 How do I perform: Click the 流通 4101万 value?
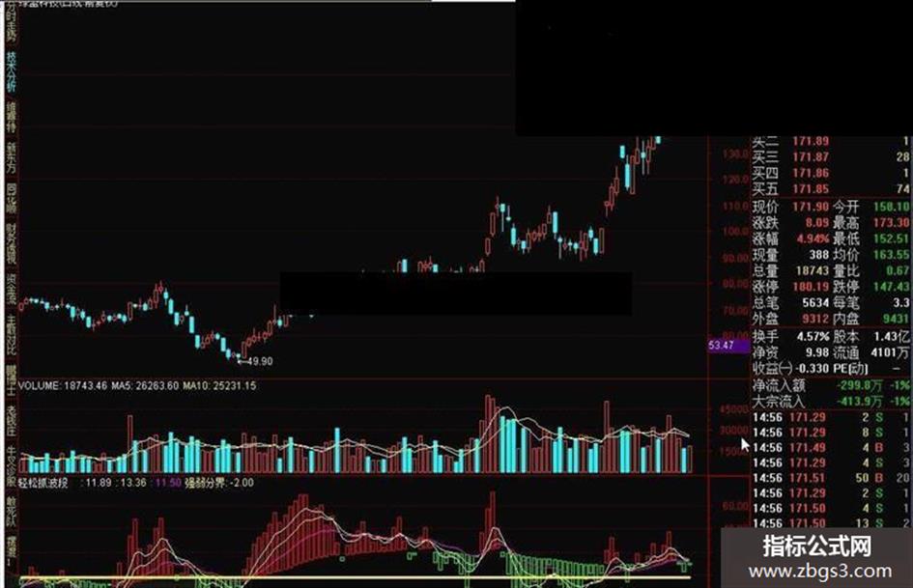[x=891, y=352]
